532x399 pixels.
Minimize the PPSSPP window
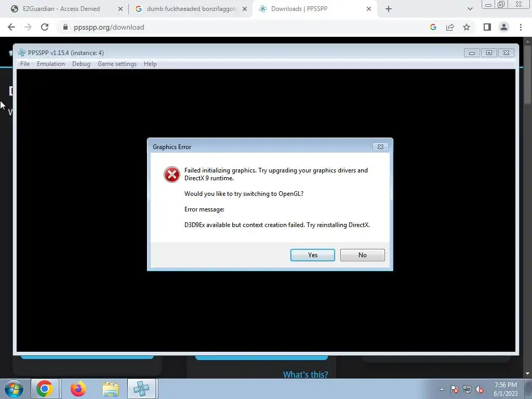(x=472, y=53)
